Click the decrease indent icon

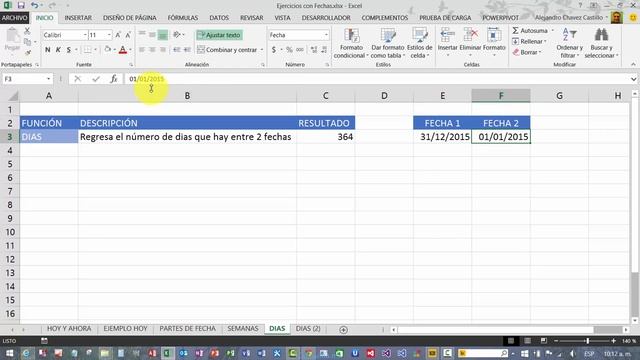coord(176,50)
